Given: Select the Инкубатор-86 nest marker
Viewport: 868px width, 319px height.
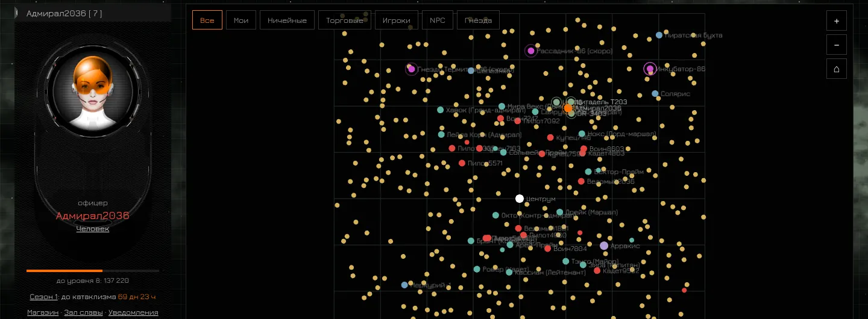Looking at the screenshot, I should coord(650,69).
